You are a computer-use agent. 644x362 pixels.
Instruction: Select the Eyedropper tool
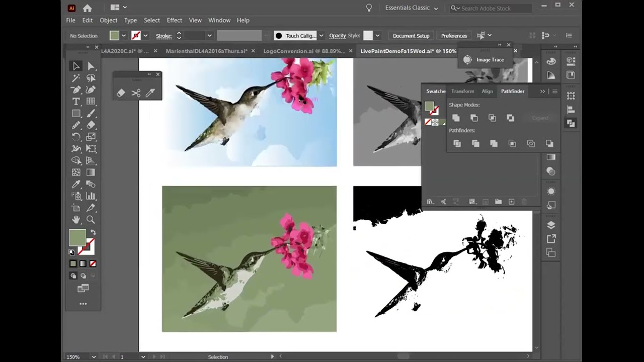point(76,184)
